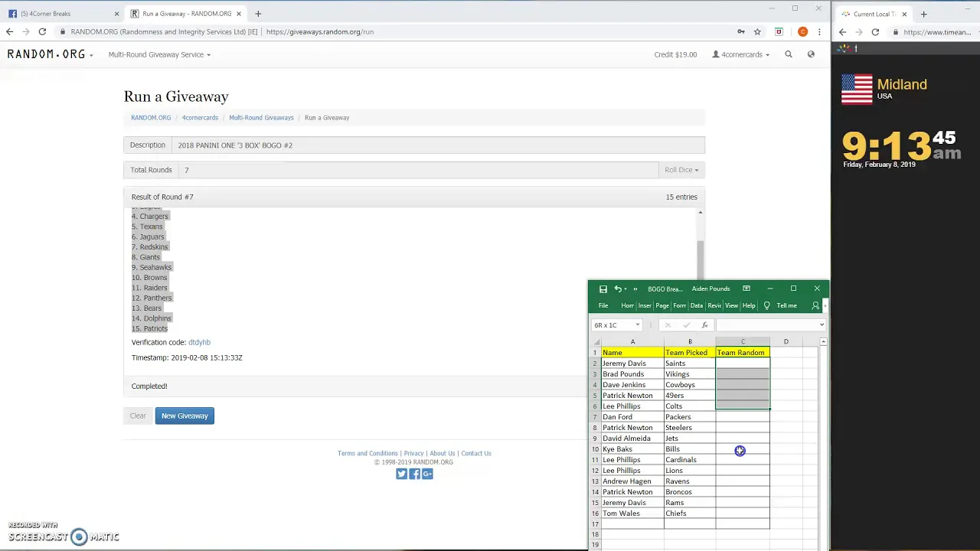Click the Insert Function fx icon
The height and width of the screenshot is (551, 980).
coord(704,325)
